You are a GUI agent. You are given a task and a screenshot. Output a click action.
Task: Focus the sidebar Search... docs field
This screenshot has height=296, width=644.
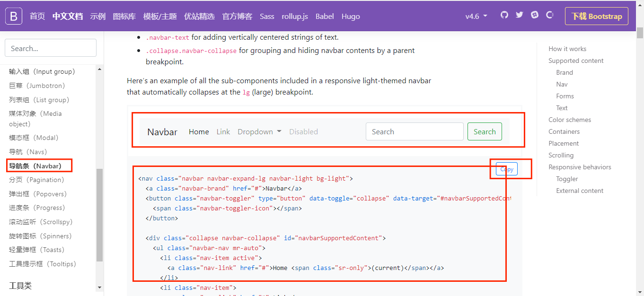tap(51, 48)
